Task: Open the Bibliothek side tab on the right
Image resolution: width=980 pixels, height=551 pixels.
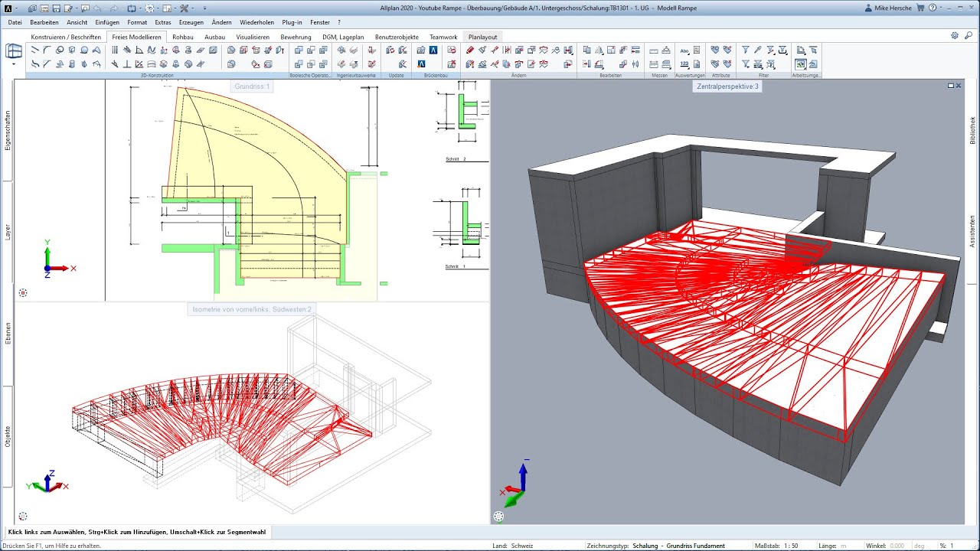Action: [x=972, y=130]
